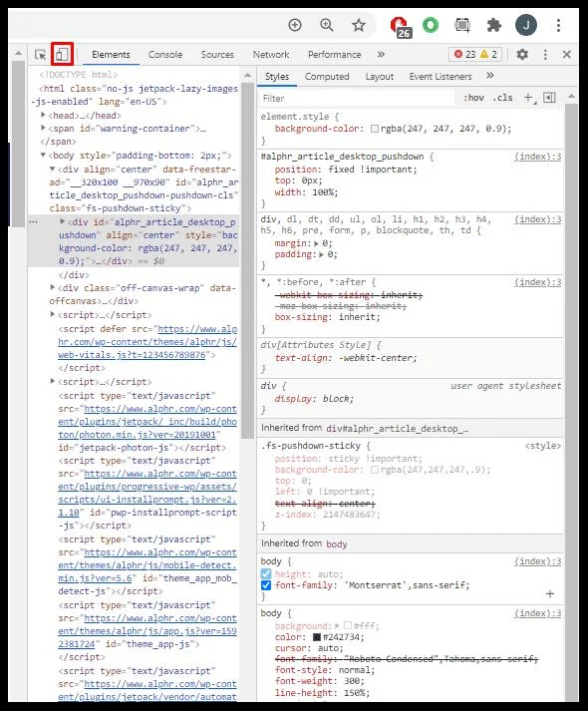Open mobile-detect.min.js script link
Screen dimensions: 588x711
(147, 565)
